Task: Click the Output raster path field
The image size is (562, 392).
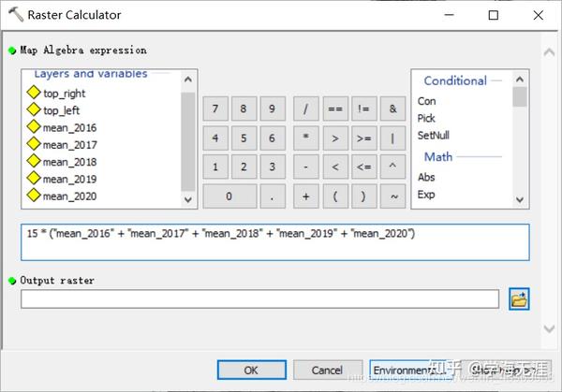Action: pos(259,299)
